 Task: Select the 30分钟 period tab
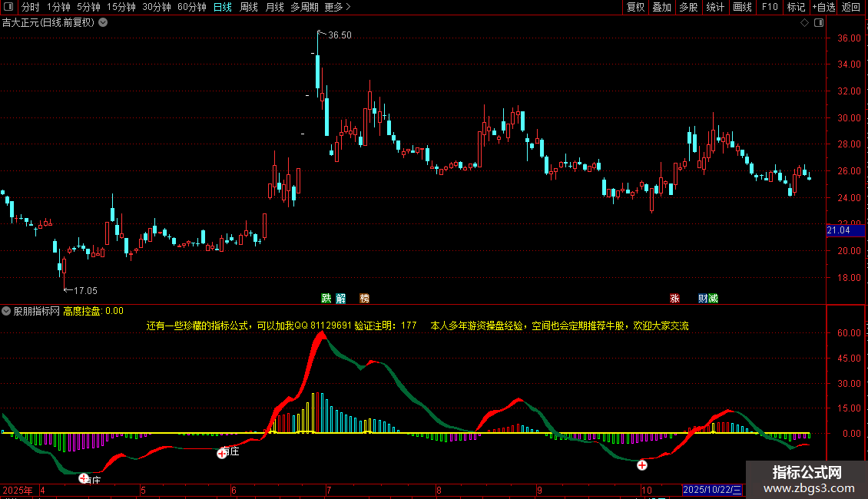coord(157,7)
